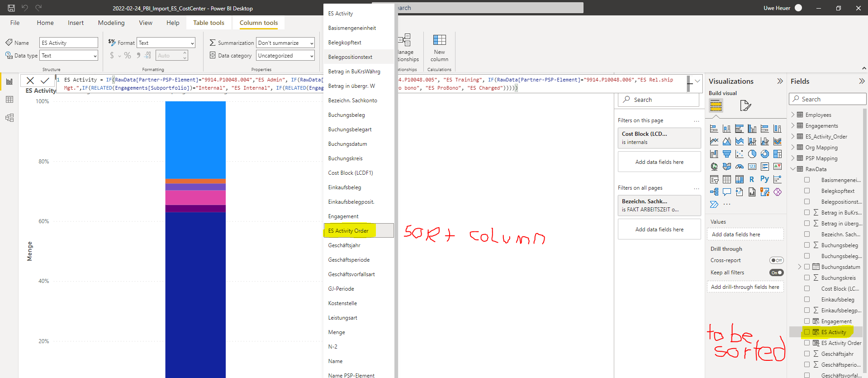Check the Belegkopftext field checkbox
This screenshot has width=868, height=378.
click(807, 191)
